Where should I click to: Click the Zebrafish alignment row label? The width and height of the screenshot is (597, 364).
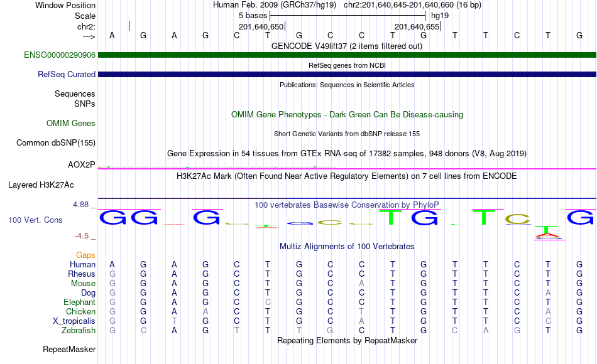pos(79,330)
